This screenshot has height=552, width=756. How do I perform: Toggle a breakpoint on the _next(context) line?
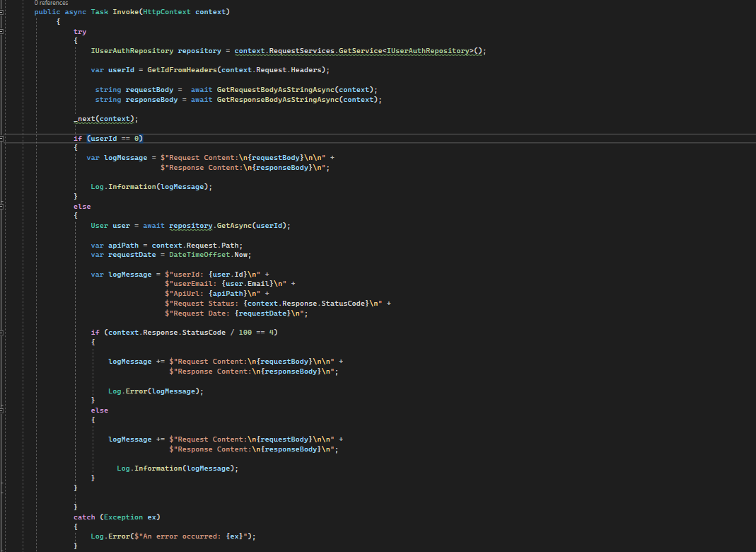click(10, 118)
